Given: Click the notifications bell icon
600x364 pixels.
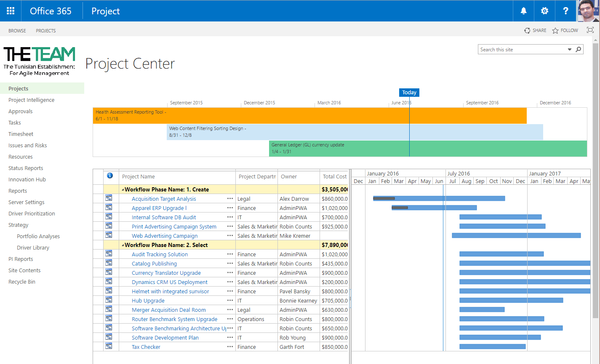Looking at the screenshot, I should click(523, 11).
